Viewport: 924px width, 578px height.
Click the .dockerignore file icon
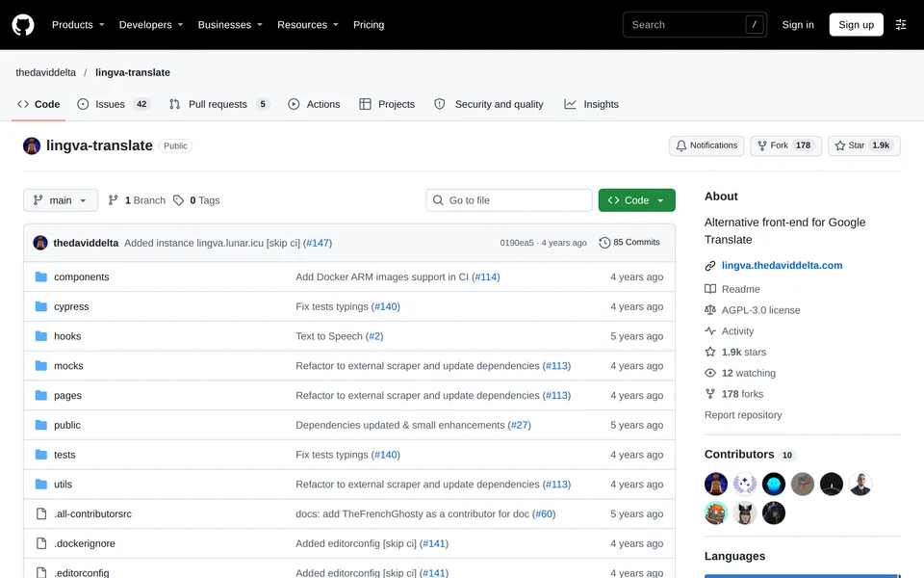(41, 543)
